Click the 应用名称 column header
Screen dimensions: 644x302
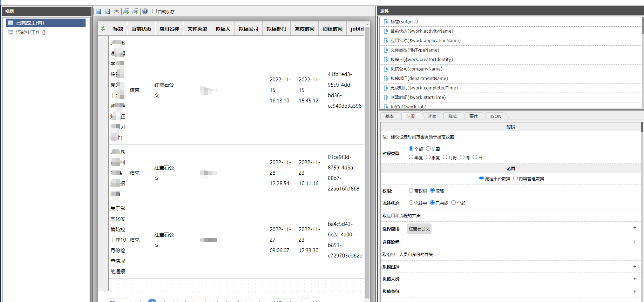169,29
